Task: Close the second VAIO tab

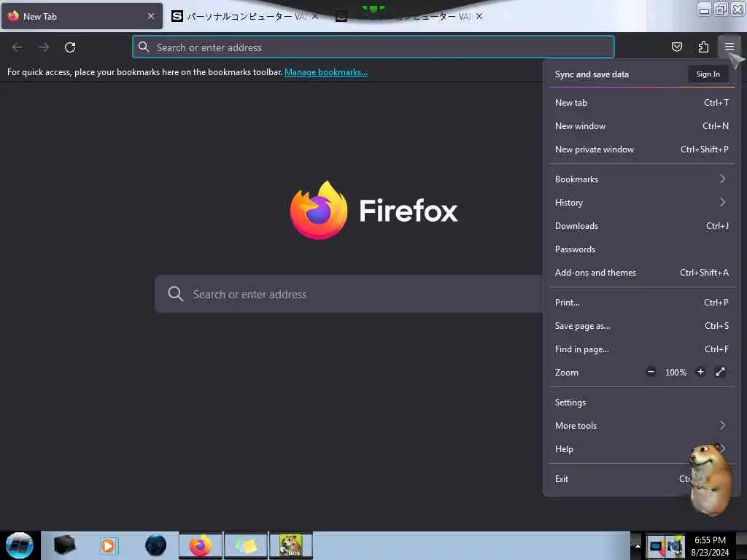Action: 479,16
